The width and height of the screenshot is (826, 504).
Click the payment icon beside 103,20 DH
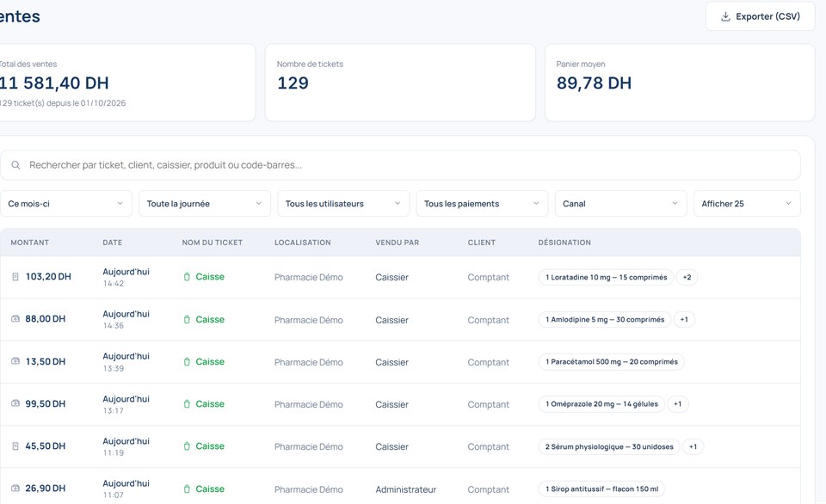(15, 276)
